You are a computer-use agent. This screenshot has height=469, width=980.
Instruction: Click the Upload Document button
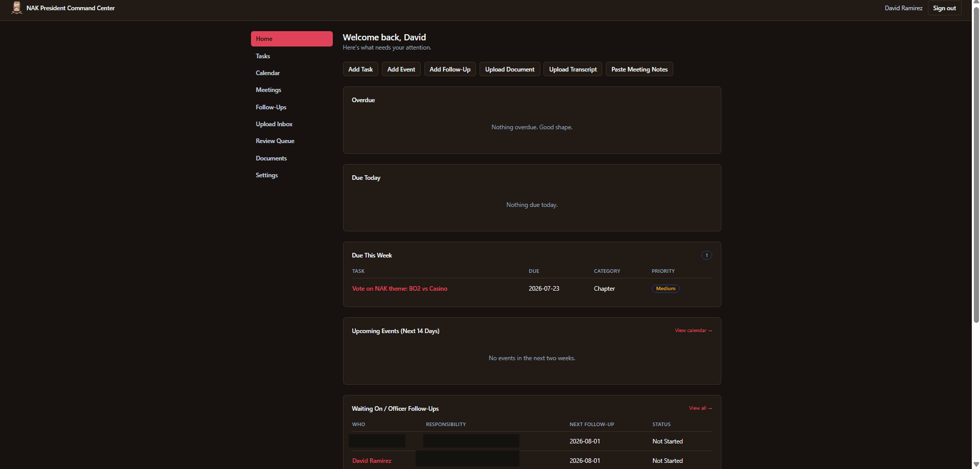pos(510,69)
